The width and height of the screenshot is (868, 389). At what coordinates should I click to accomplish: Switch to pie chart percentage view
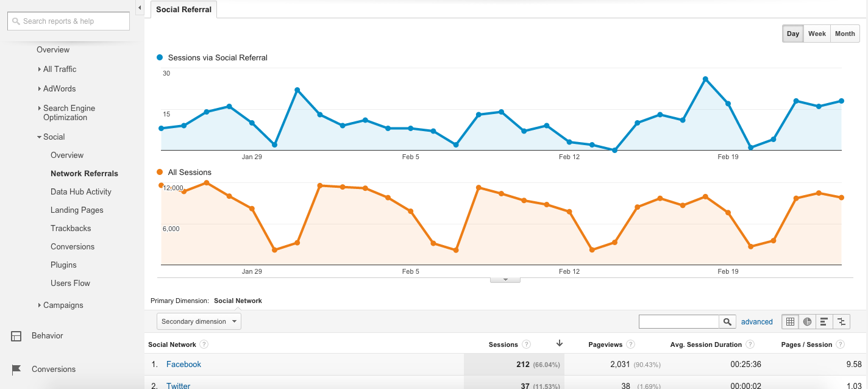point(808,321)
